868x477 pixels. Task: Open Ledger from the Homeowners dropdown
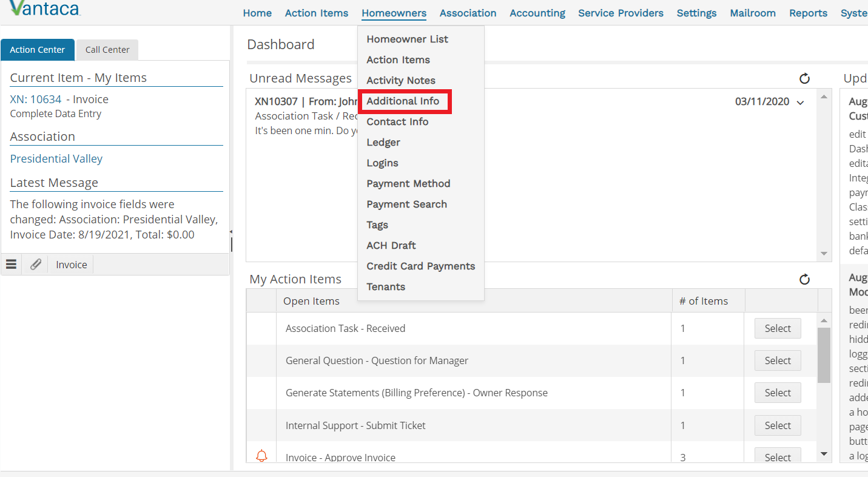[x=383, y=142]
